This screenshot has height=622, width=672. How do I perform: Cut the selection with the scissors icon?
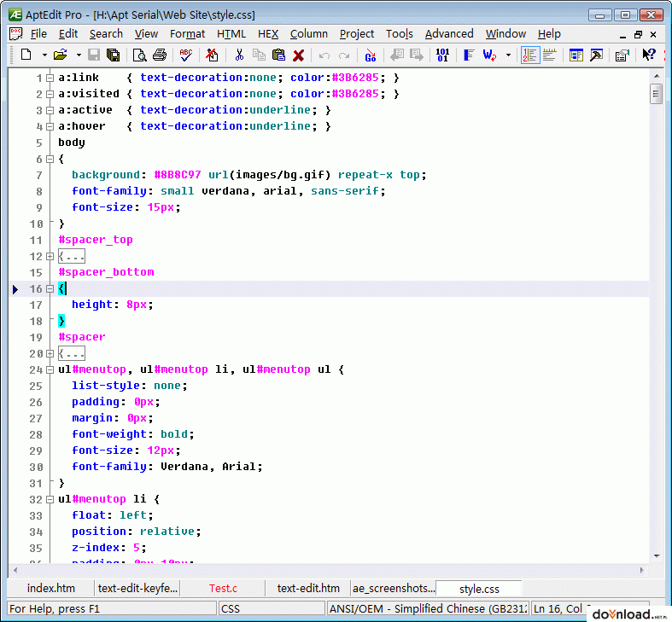click(x=239, y=55)
